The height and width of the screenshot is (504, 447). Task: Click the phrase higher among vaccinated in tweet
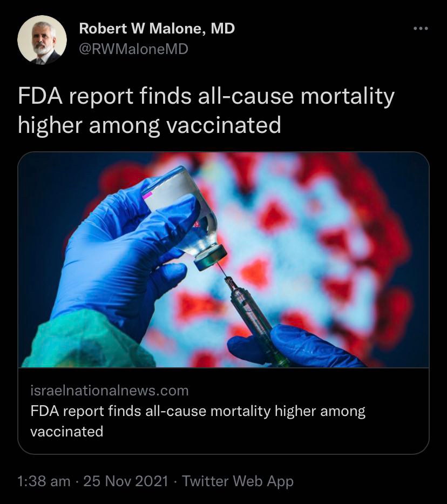pos(150,125)
